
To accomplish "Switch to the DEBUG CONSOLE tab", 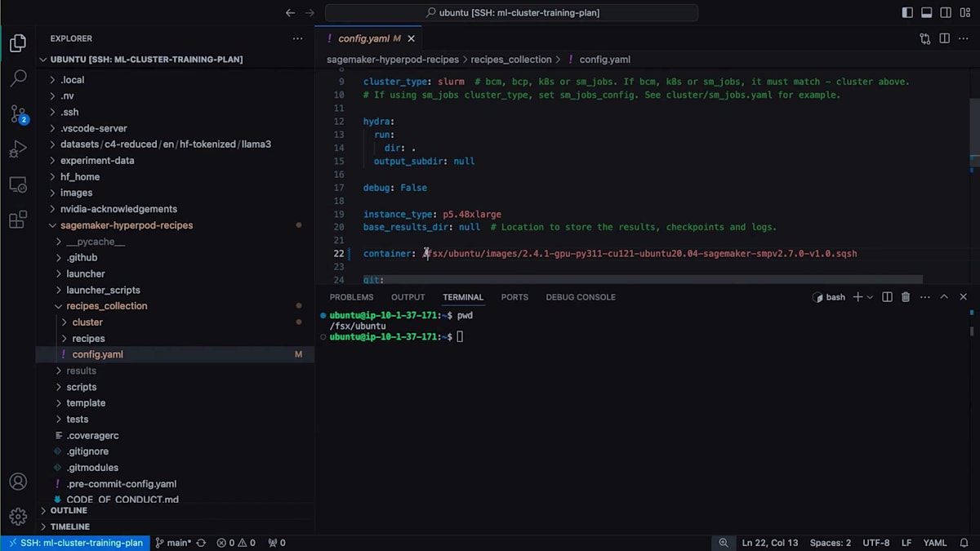I will click(x=581, y=297).
